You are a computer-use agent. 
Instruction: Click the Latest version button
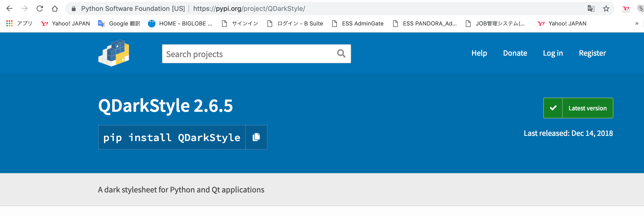[x=578, y=108]
